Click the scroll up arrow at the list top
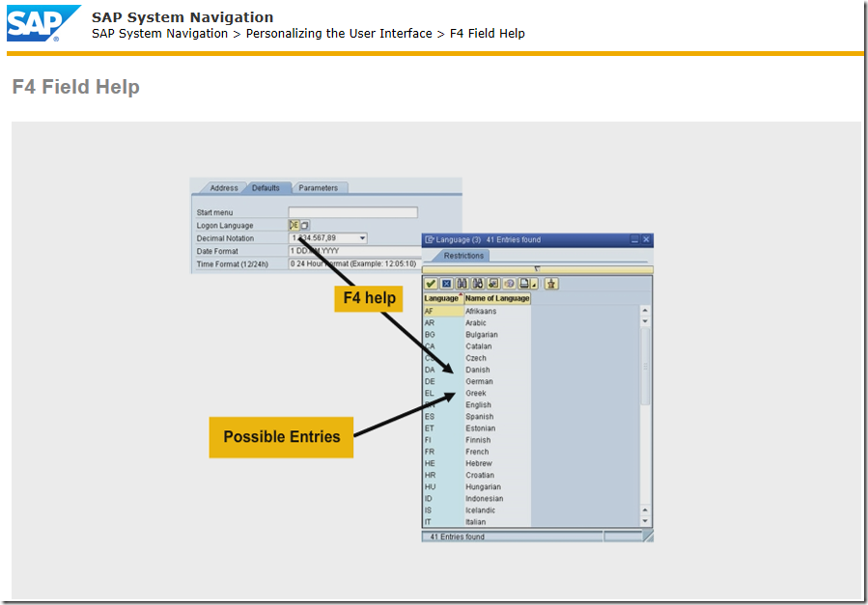This screenshot has height=605, width=868. 645,311
